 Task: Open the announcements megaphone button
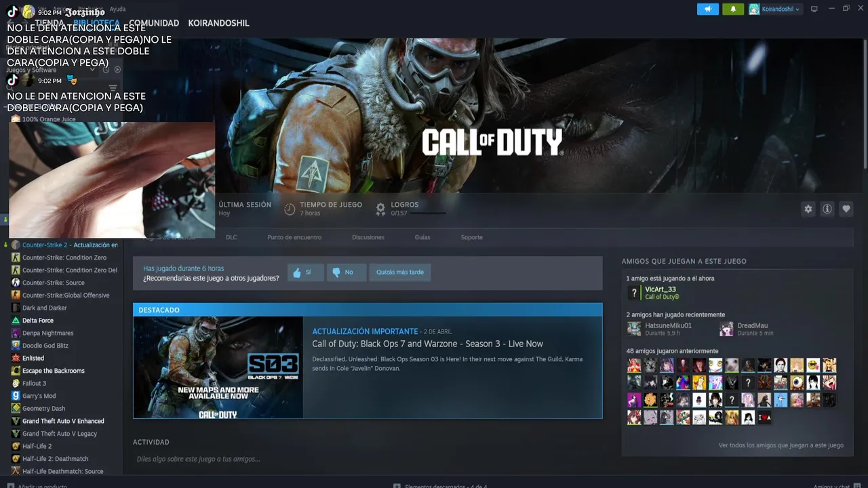pyautogui.click(x=707, y=9)
